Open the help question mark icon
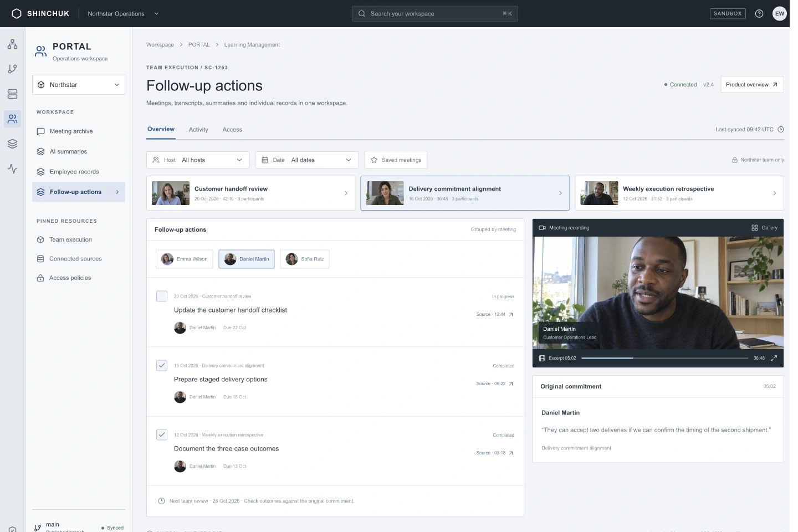The height and width of the screenshot is (532, 798). tap(759, 14)
